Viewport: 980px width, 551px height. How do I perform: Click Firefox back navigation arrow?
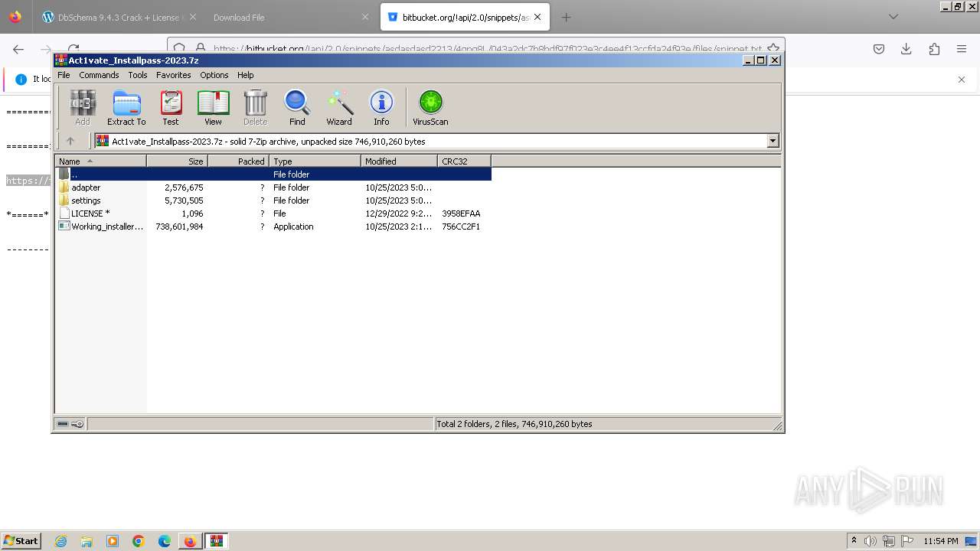18,49
